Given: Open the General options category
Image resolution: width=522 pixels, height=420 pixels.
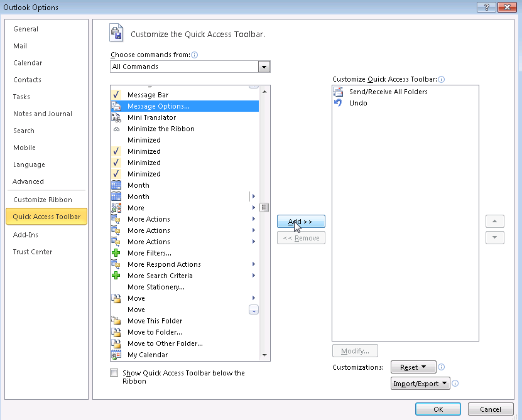Looking at the screenshot, I should click(x=26, y=29).
